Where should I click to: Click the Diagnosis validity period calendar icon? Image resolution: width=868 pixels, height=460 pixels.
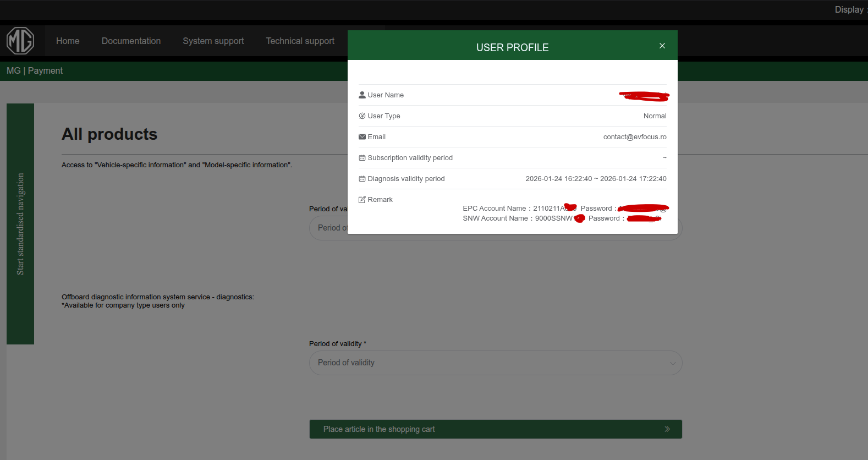coord(362,179)
